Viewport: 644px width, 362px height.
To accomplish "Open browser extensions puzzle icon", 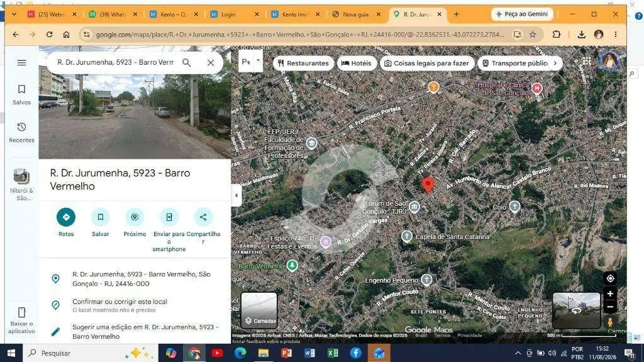I will (x=556, y=35).
